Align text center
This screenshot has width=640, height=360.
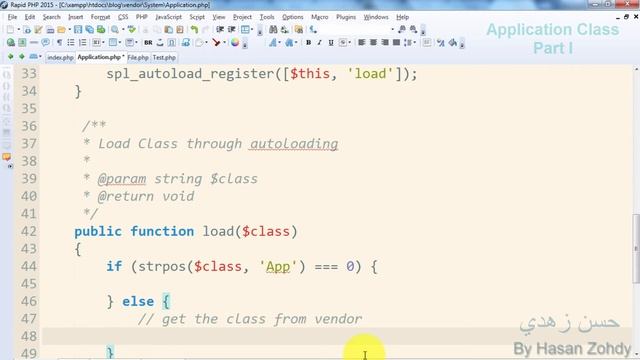[x=373, y=42]
